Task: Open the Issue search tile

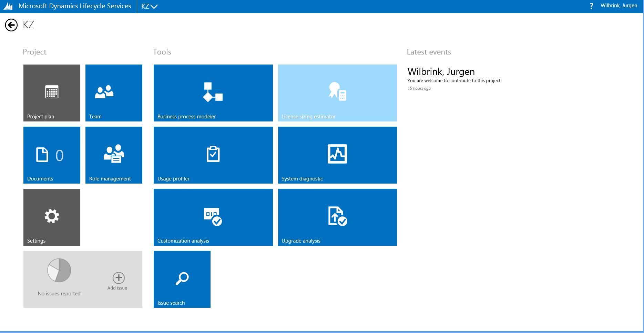Action: click(x=182, y=279)
